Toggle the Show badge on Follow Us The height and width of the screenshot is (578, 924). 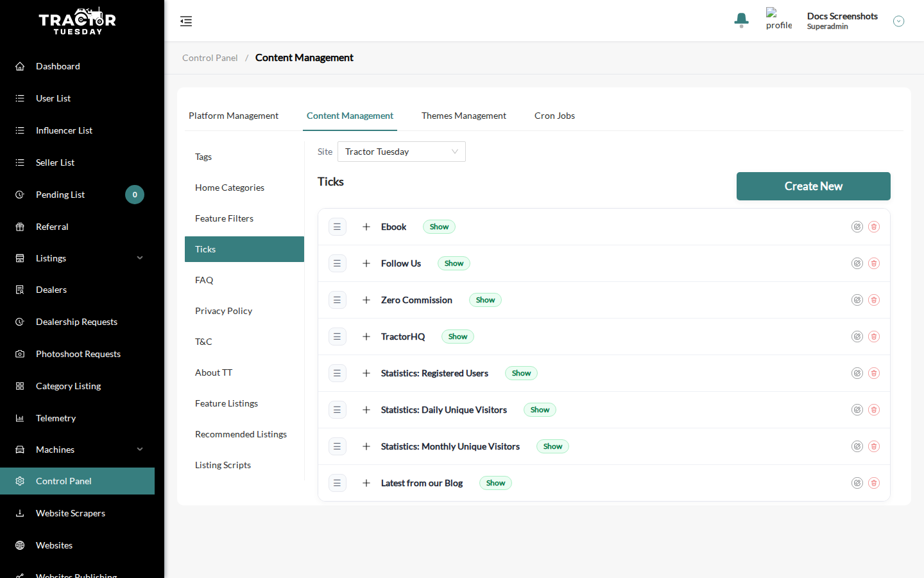[x=454, y=263]
